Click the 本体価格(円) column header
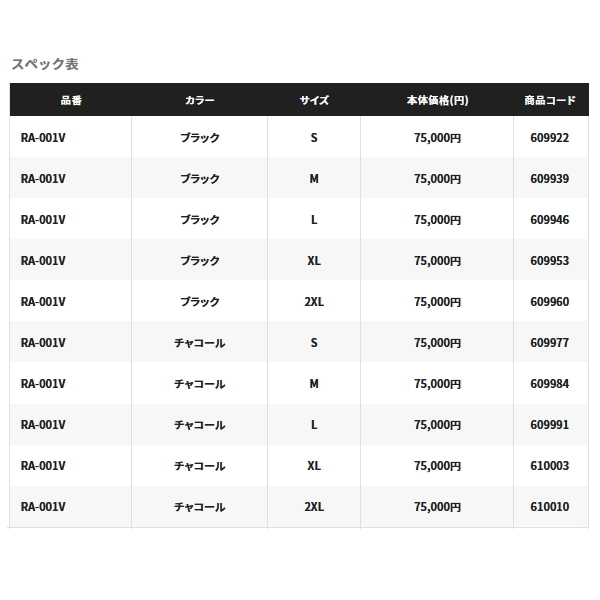This screenshot has height=600, width=600. (x=437, y=101)
